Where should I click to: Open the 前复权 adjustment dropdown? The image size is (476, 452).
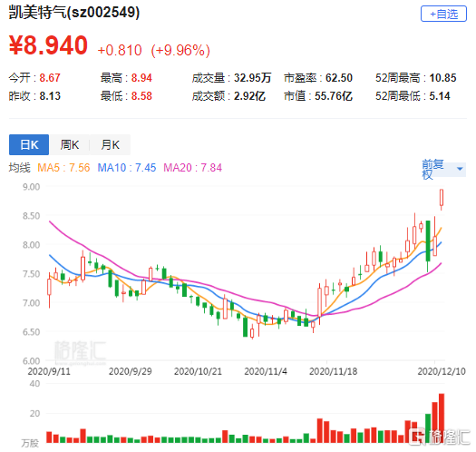[443, 169]
